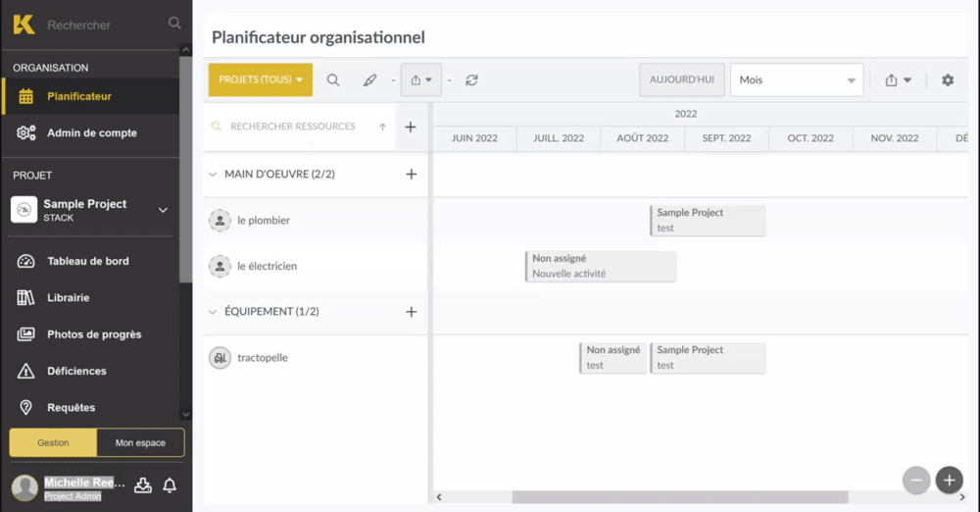Click JUILL. 2022 column header
Image resolution: width=980 pixels, height=512 pixels.
[x=559, y=138]
